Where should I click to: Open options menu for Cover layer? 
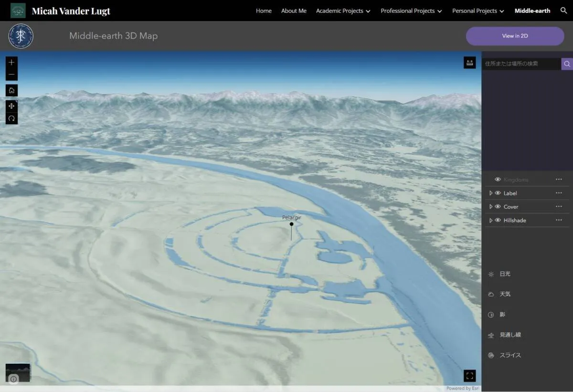559,206
